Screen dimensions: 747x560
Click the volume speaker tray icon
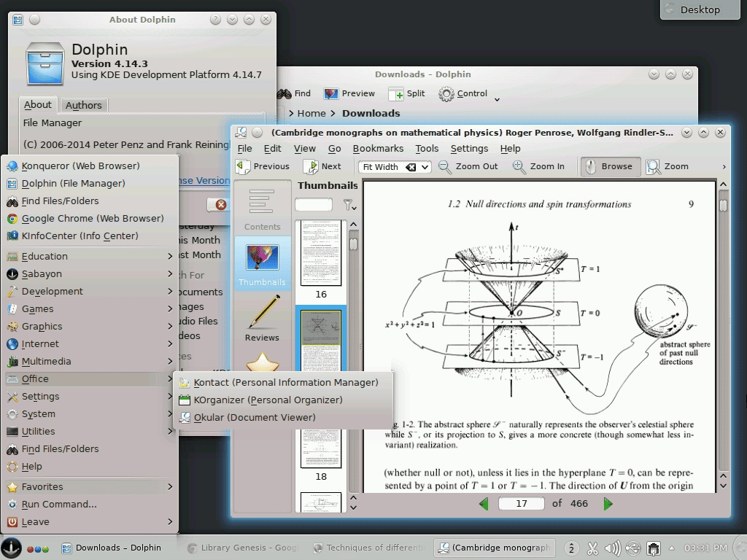pos(612,548)
